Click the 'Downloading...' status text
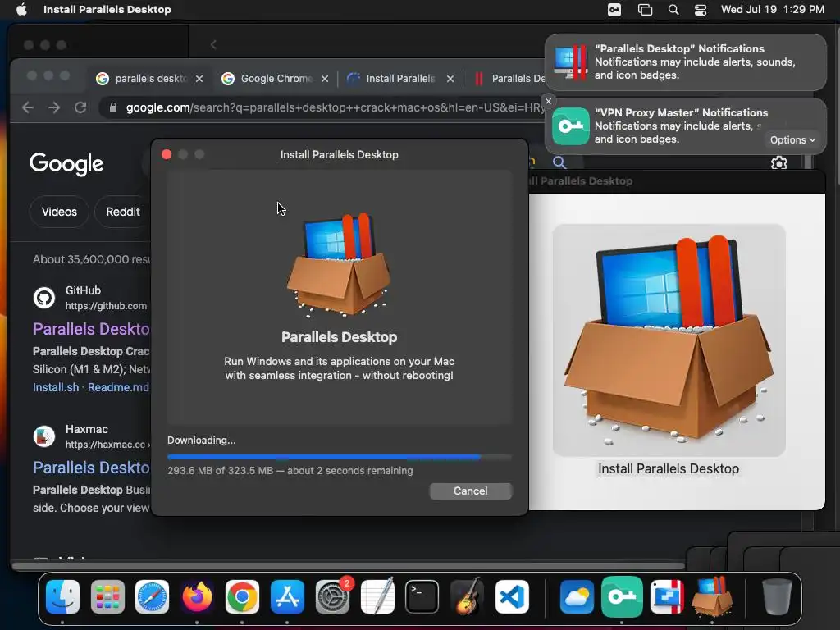 202,441
